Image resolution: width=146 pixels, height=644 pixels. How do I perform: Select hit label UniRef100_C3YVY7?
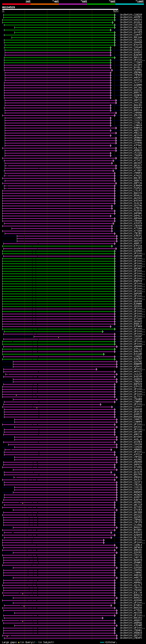[x=131, y=407]
